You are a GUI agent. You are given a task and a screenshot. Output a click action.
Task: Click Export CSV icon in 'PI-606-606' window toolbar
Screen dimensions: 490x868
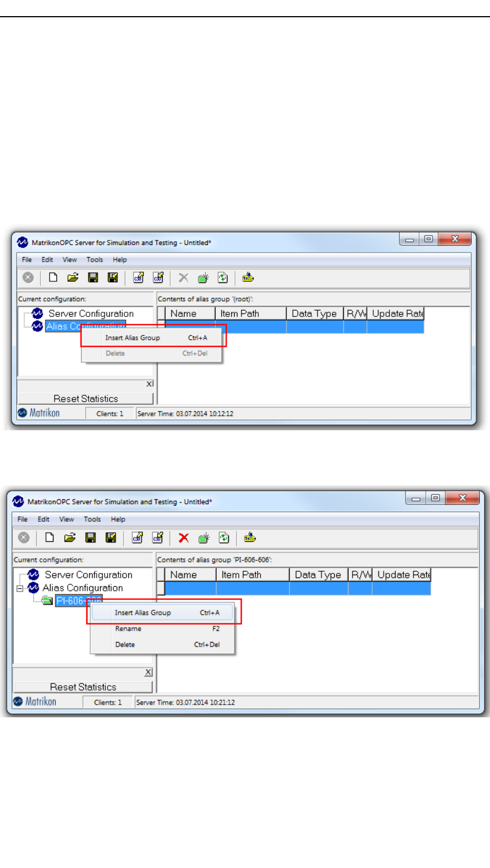[x=158, y=538]
